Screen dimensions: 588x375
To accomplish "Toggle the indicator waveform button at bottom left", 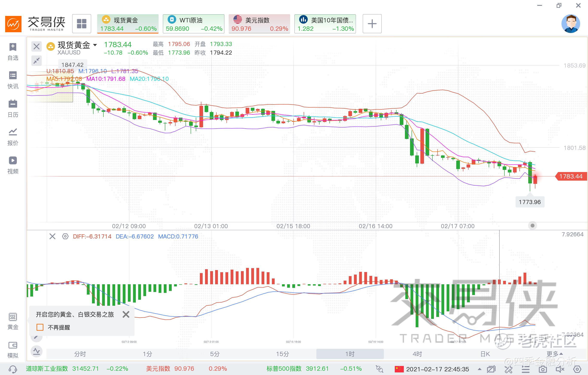I will coord(37,352).
